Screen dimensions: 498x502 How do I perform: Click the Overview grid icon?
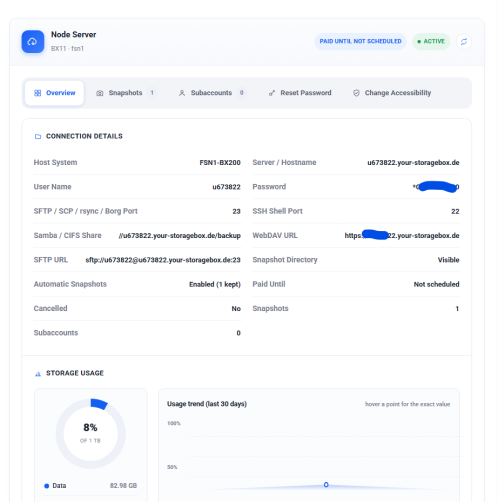(38, 93)
